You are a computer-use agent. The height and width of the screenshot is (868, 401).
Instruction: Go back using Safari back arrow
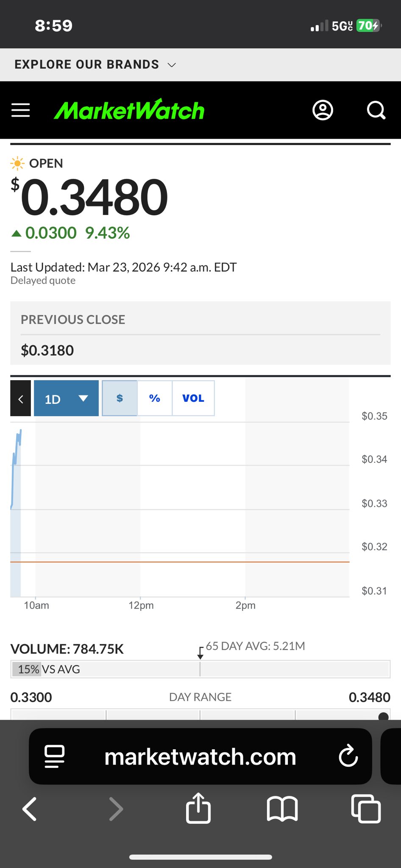pos(30,809)
